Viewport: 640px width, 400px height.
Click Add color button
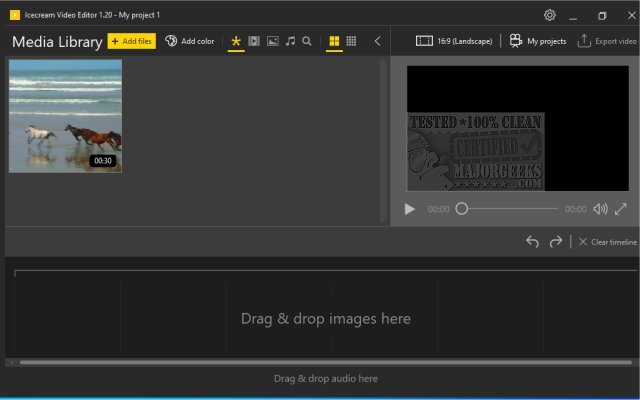point(190,41)
